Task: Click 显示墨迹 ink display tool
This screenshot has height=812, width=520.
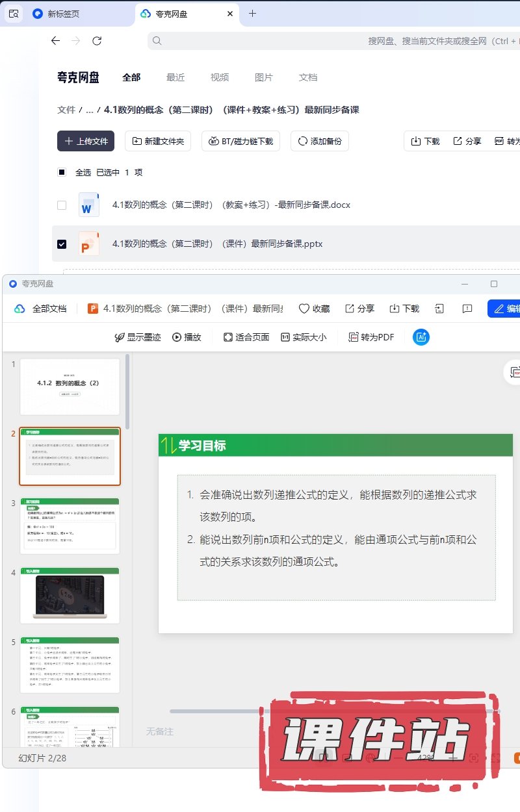Action: click(138, 337)
